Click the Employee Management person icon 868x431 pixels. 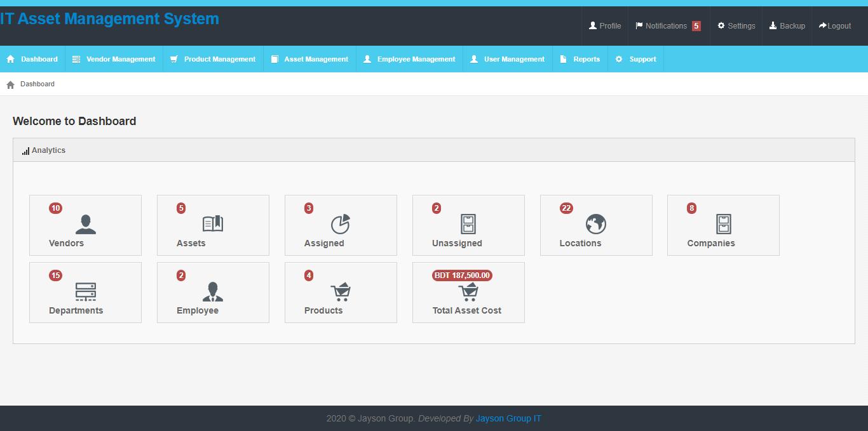point(367,59)
